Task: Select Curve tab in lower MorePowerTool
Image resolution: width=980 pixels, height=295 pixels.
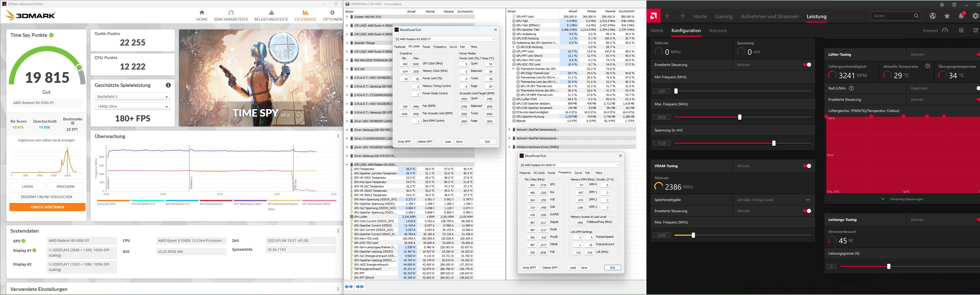Action: (x=578, y=173)
